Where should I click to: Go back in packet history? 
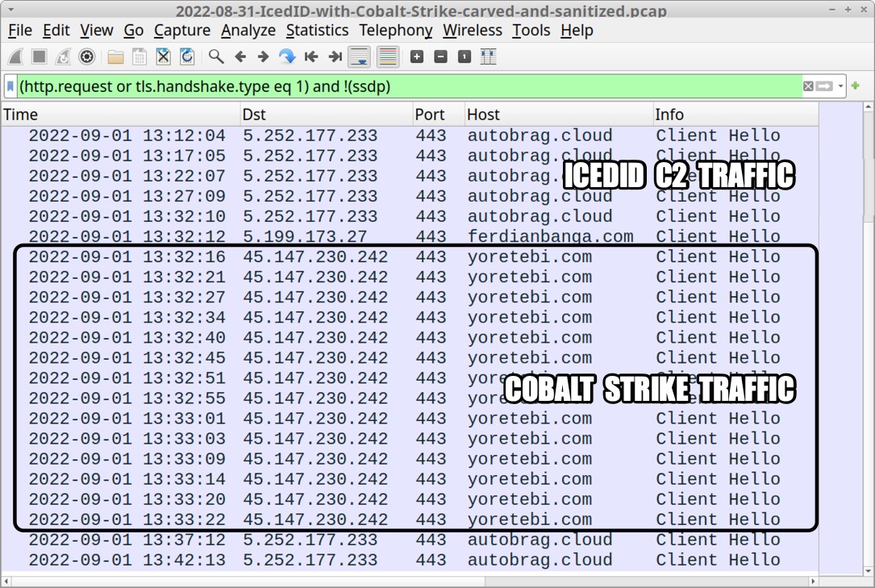coord(240,57)
